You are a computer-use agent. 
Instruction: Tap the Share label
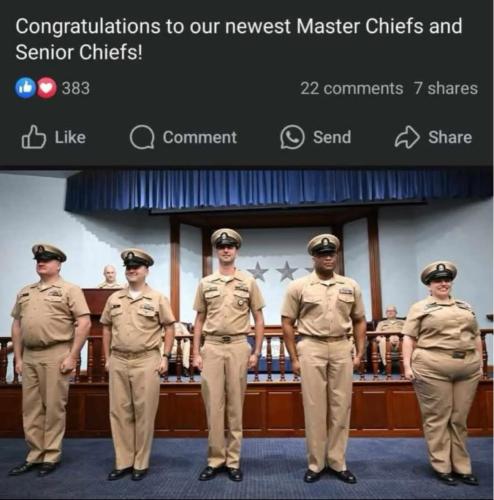(x=450, y=137)
